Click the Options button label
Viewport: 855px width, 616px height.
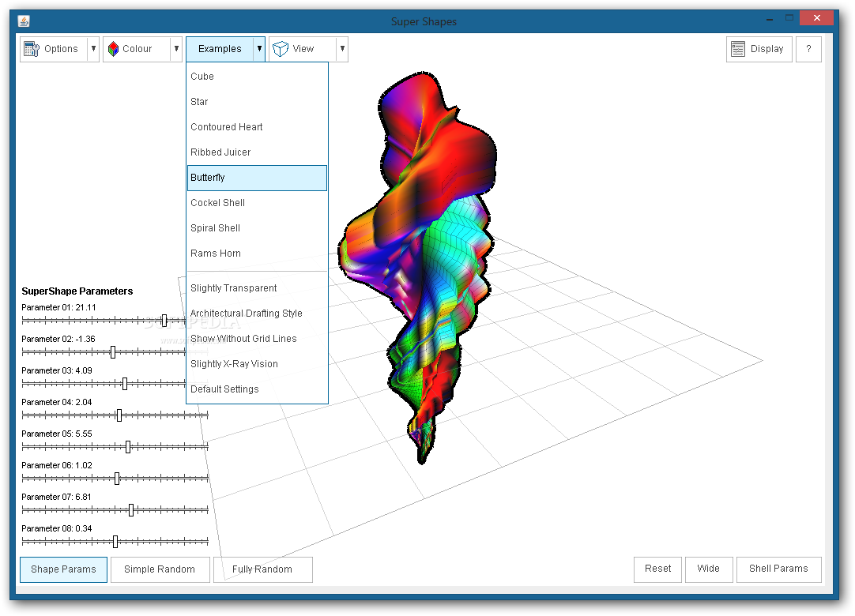tap(61, 49)
